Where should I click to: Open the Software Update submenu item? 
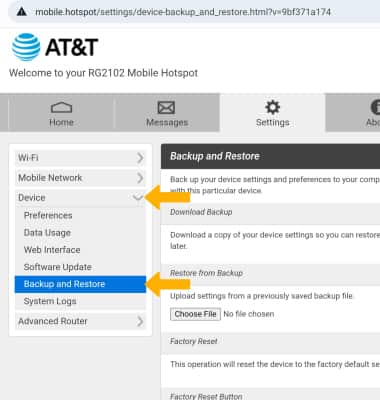(58, 267)
